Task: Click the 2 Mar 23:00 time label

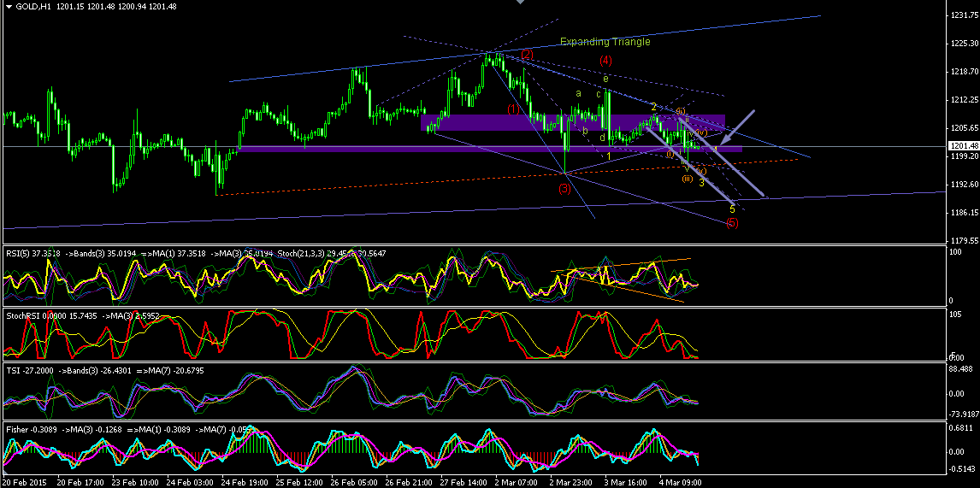Action: 572,483
